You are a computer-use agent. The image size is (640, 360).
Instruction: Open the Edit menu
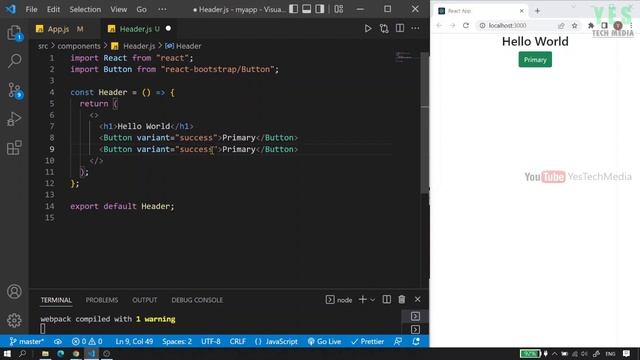pyautogui.click(x=53, y=9)
